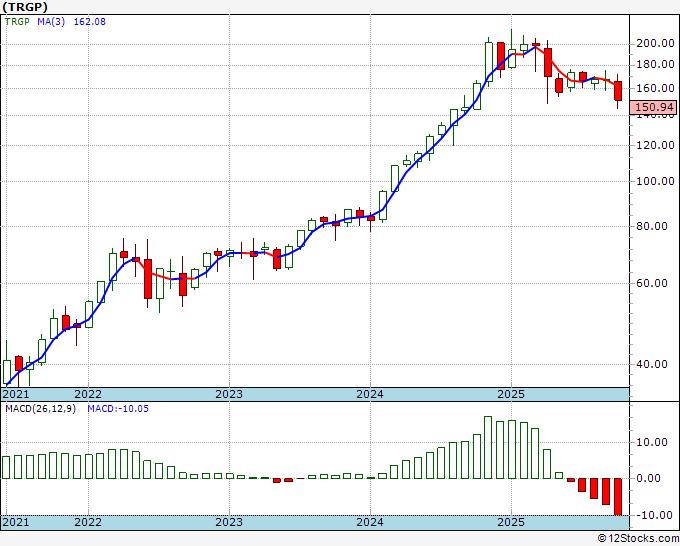This screenshot has width=680, height=546.
Task: Click the 40.00 price axis label
Action: (654, 364)
